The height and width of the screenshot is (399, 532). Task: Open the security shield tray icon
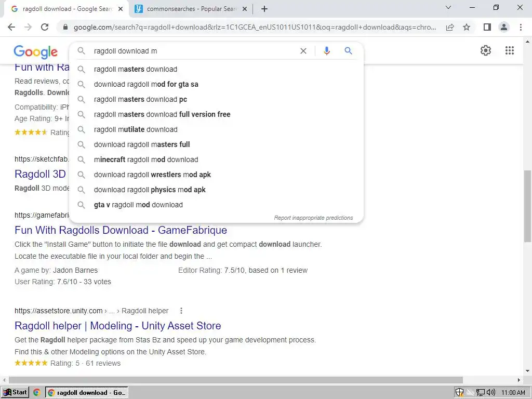(459, 393)
